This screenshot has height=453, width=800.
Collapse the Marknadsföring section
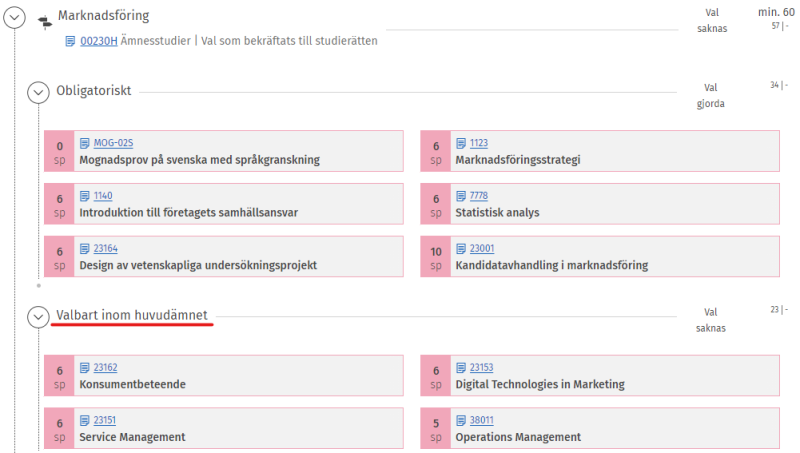[x=15, y=17]
